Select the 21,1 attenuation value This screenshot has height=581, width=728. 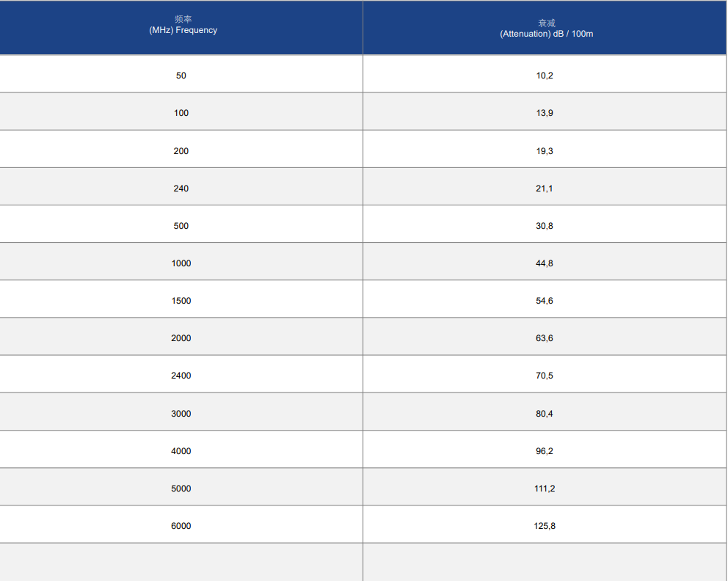[544, 189]
